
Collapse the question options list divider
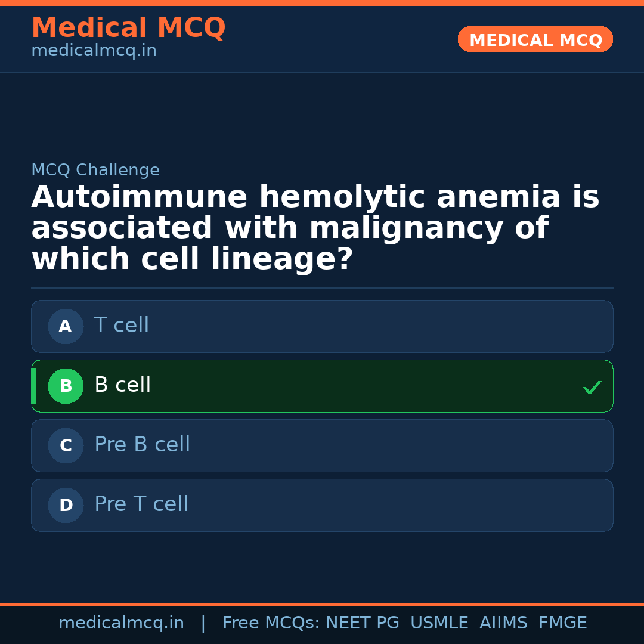tap(322, 287)
